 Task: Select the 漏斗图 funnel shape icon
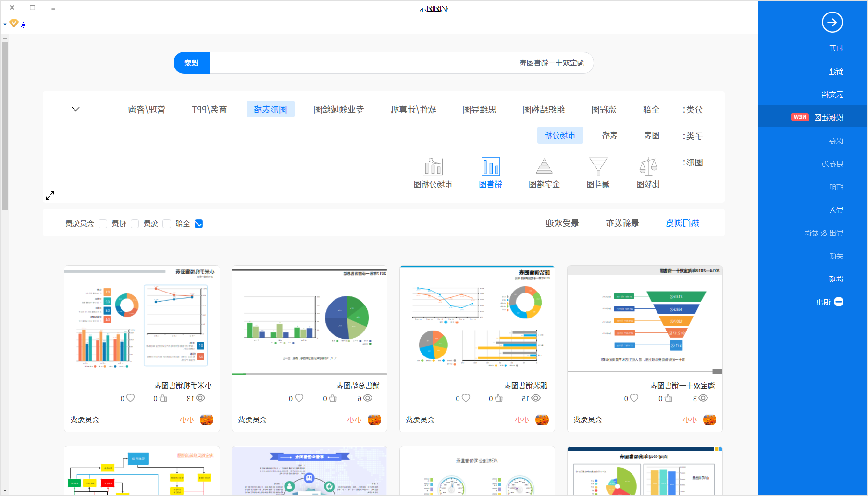(x=598, y=166)
